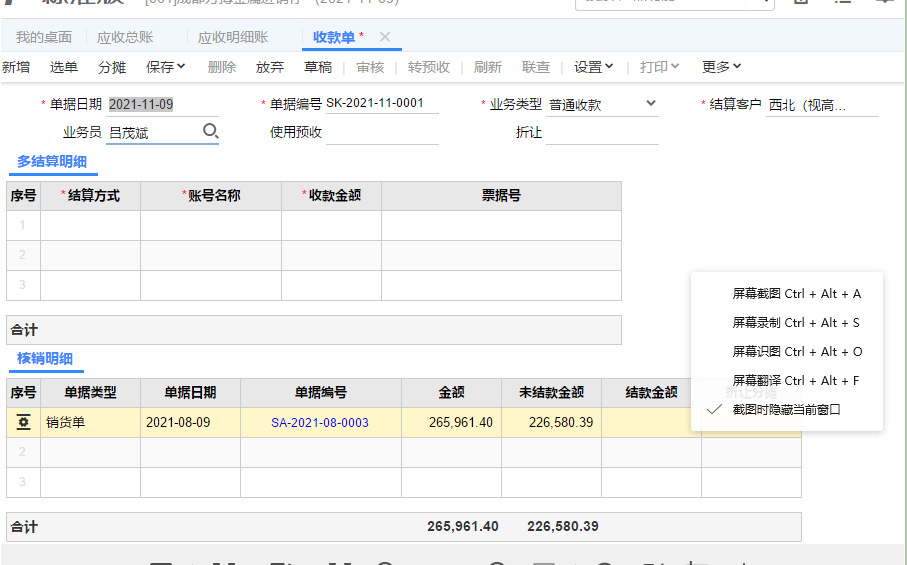Click the 业务员 search magnifier icon

point(211,131)
